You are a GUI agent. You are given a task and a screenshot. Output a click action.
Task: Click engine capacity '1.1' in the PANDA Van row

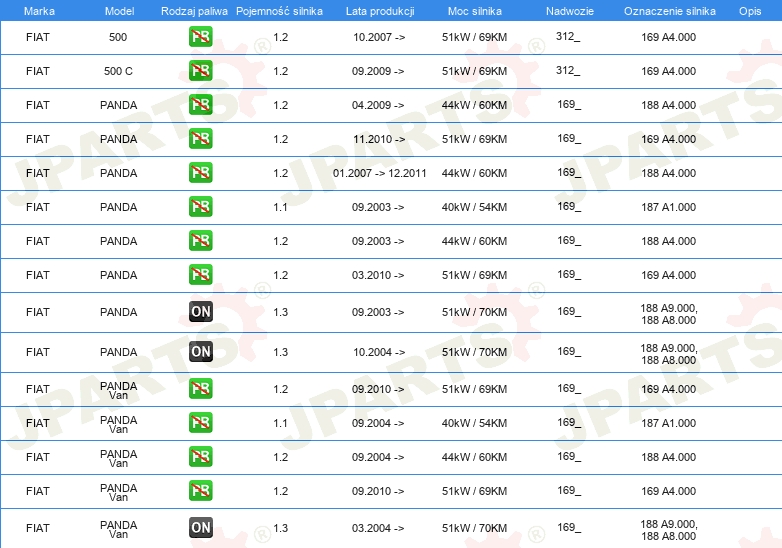(x=281, y=423)
